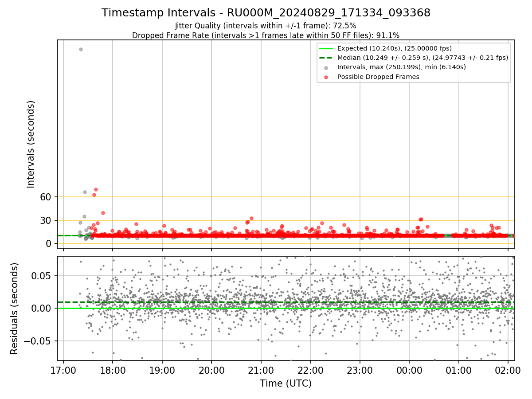Viewport: 532px width, 399px height.
Task: Click the solid green line sample in the legend
Action: (x=326, y=48)
